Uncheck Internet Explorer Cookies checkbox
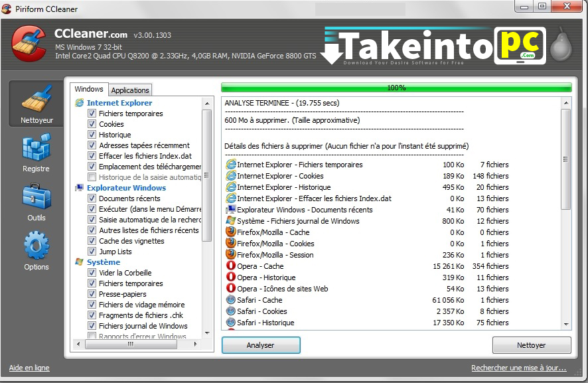588x383 pixels. [x=92, y=123]
